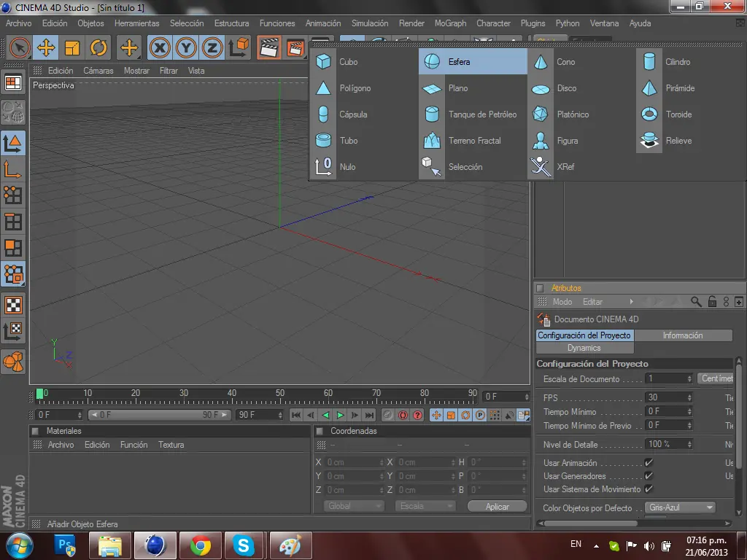
Task: Toggle Usar Animación checkbox
Action: pos(649,462)
